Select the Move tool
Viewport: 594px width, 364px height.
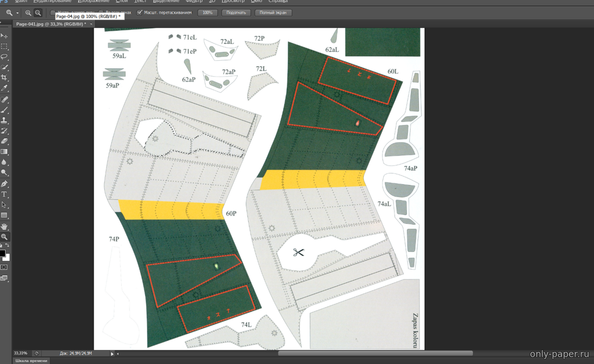(x=4, y=36)
